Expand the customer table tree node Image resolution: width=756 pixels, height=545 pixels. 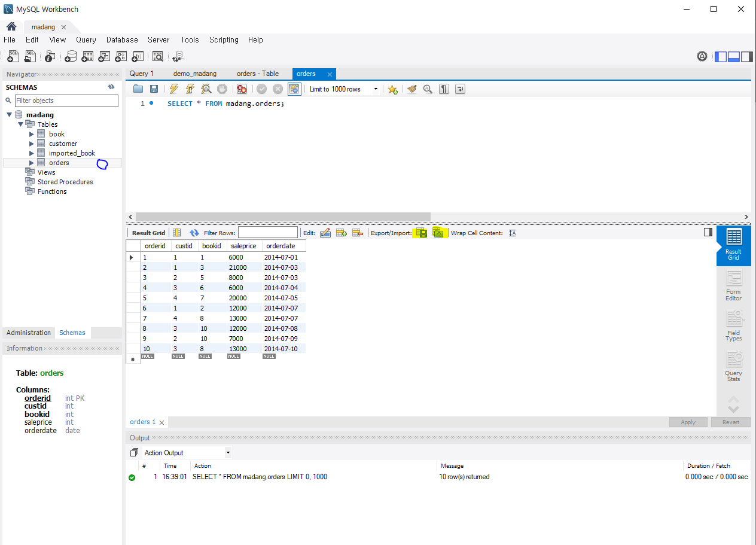(32, 144)
